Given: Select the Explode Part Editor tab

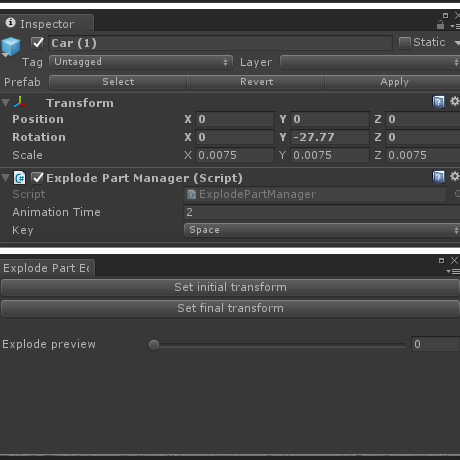Looking at the screenshot, I should [x=47, y=268].
